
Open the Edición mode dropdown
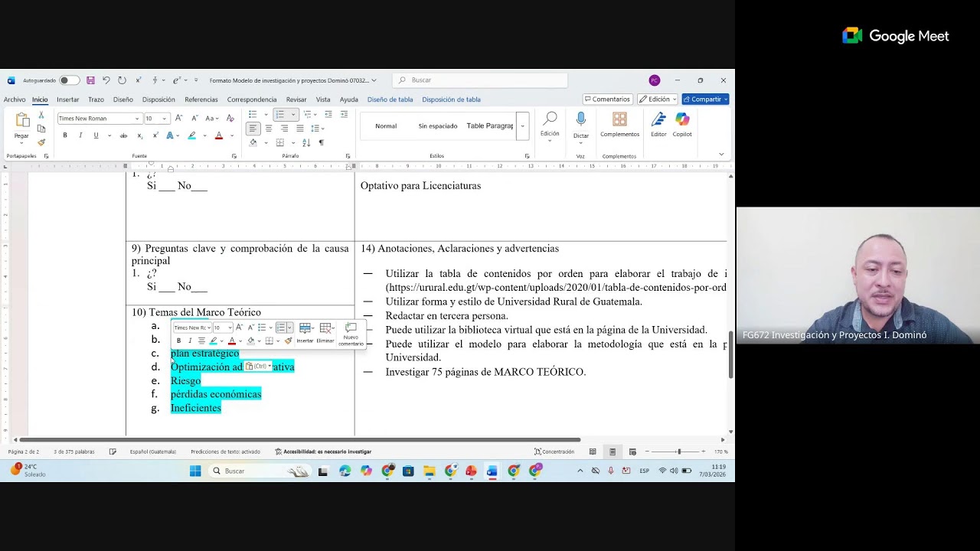tap(658, 99)
